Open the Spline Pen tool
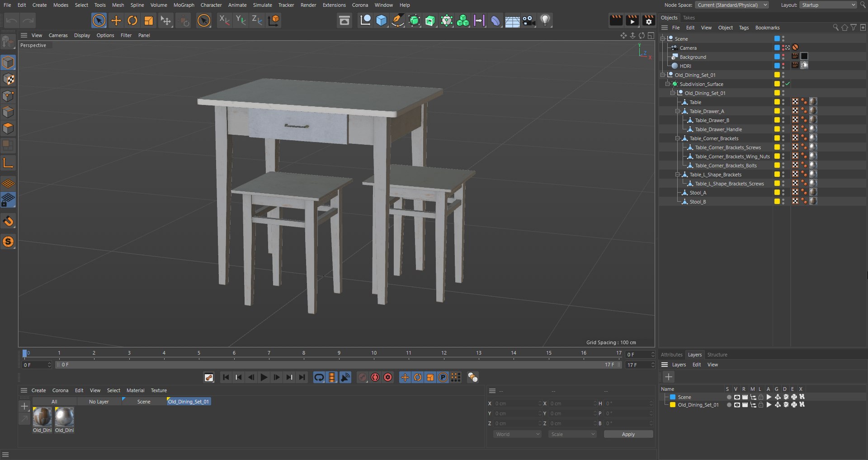The width and height of the screenshot is (868, 460). (x=397, y=20)
